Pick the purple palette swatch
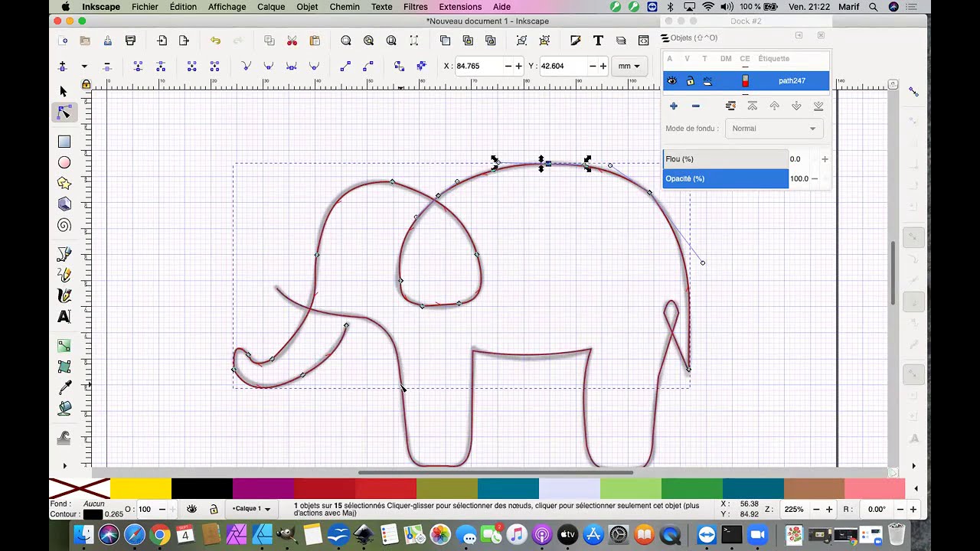The width and height of the screenshot is (980, 551). (x=263, y=488)
